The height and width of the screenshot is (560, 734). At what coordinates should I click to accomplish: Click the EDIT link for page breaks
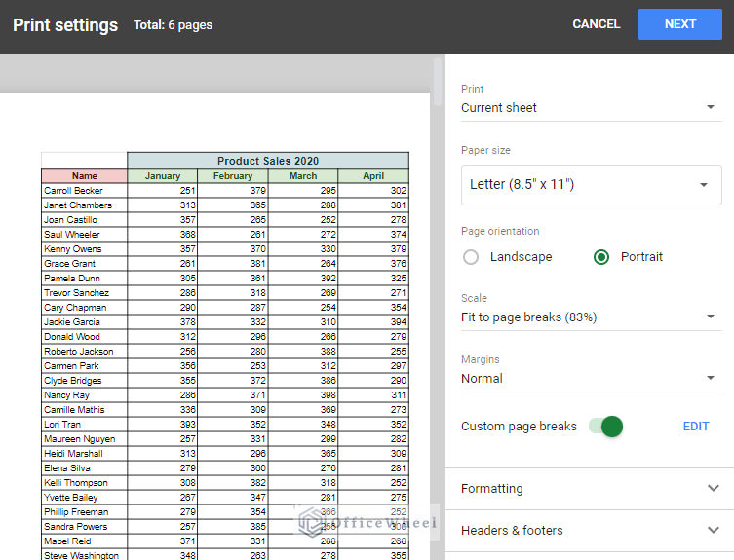point(696,427)
